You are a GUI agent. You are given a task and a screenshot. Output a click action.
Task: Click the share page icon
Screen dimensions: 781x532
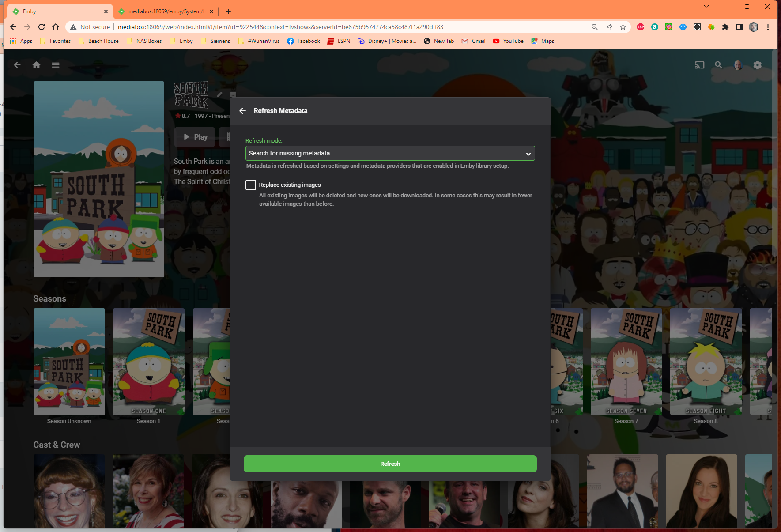pos(609,27)
